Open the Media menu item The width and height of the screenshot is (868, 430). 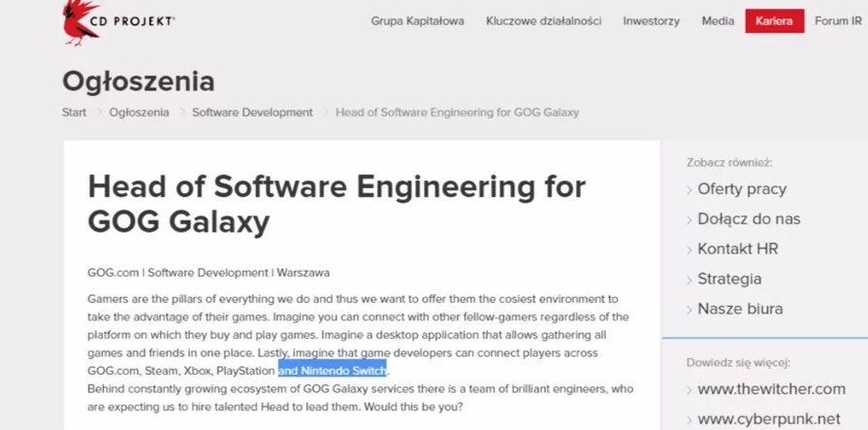click(718, 21)
